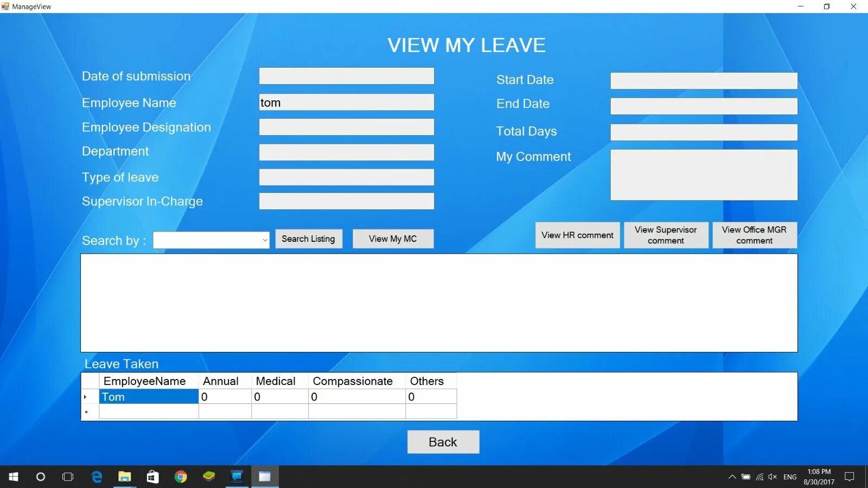Screen dimensions: 868x488
Task: Click the ENG input language indicator
Action: pos(790,477)
